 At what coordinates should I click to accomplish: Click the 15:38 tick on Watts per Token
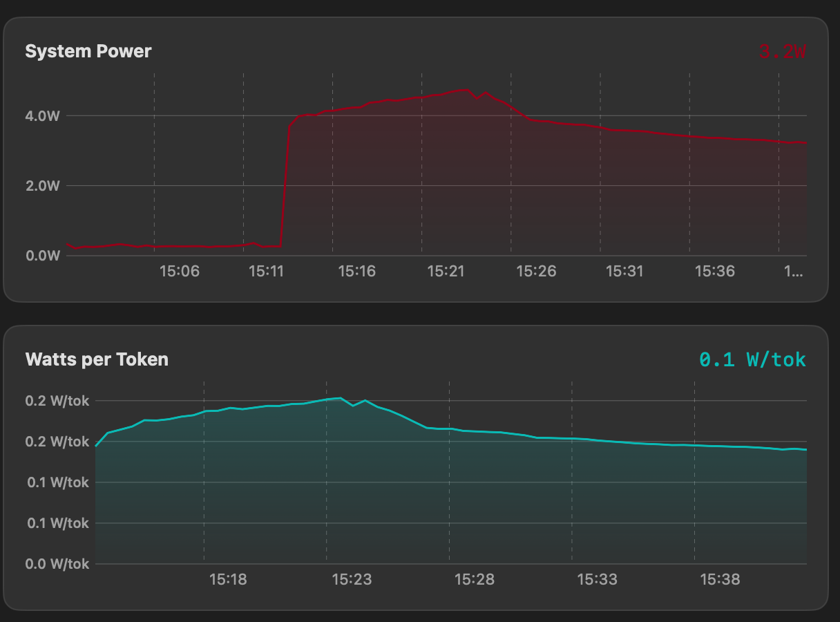point(720,579)
